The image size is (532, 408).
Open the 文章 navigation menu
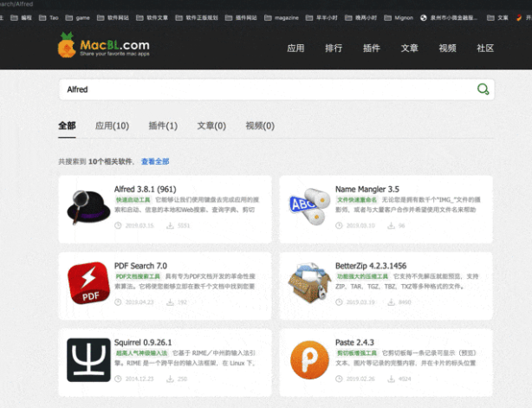coord(410,49)
